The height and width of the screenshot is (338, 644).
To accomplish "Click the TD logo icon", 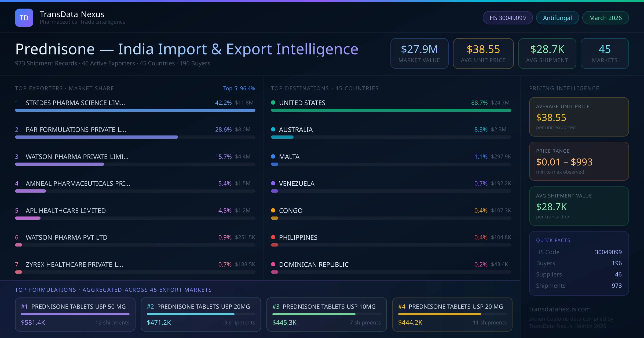I will click(x=24, y=18).
